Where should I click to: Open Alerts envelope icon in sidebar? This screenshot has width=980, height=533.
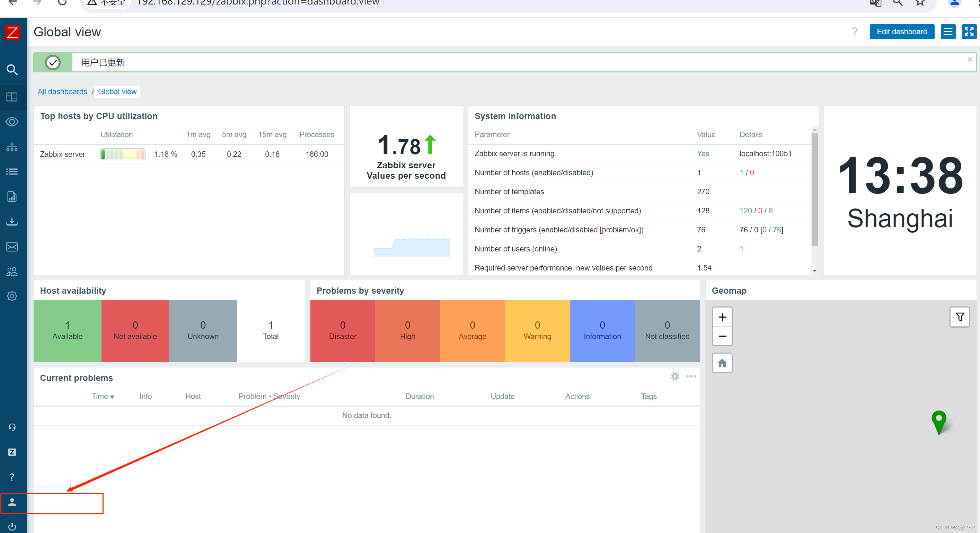pos(12,247)
